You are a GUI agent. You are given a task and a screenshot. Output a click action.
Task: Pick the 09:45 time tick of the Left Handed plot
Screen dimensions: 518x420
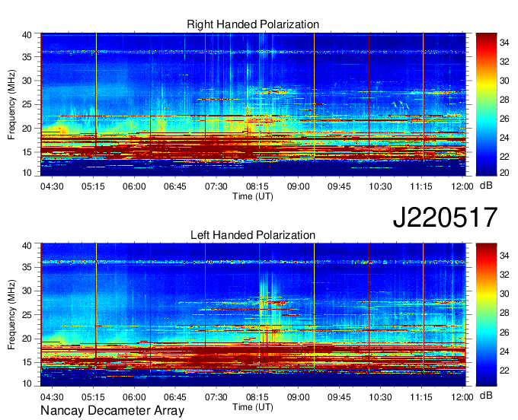[339, 397]
